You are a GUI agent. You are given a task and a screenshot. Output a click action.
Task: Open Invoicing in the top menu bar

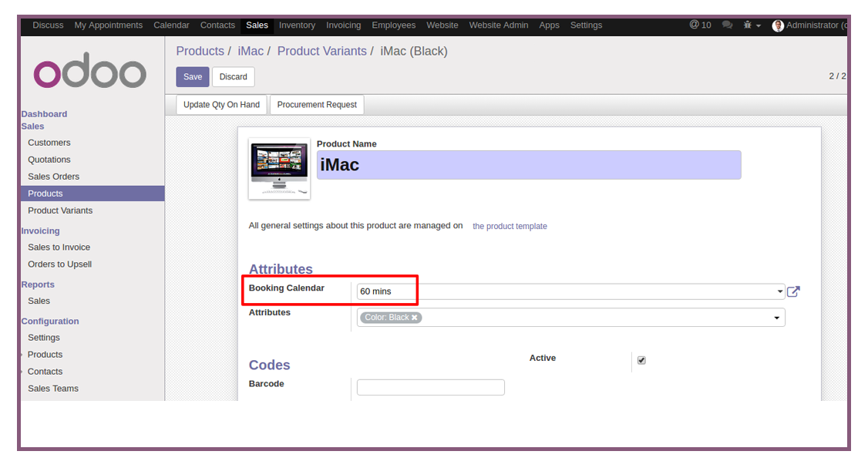(343, 25)
